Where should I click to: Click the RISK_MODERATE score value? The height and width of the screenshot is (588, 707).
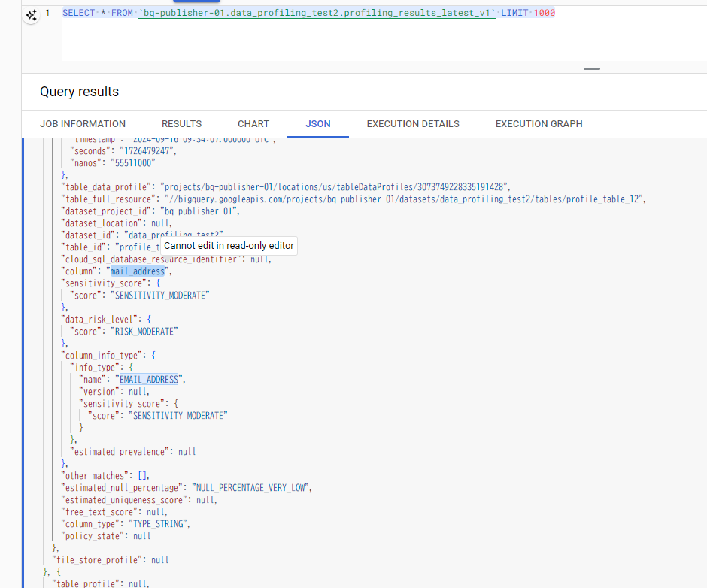click(x=144, y=332)
